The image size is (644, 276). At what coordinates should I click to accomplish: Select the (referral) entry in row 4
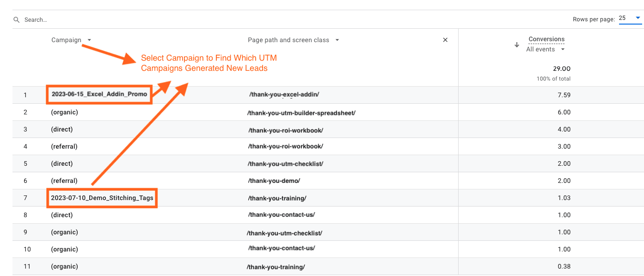coord(64,146)
